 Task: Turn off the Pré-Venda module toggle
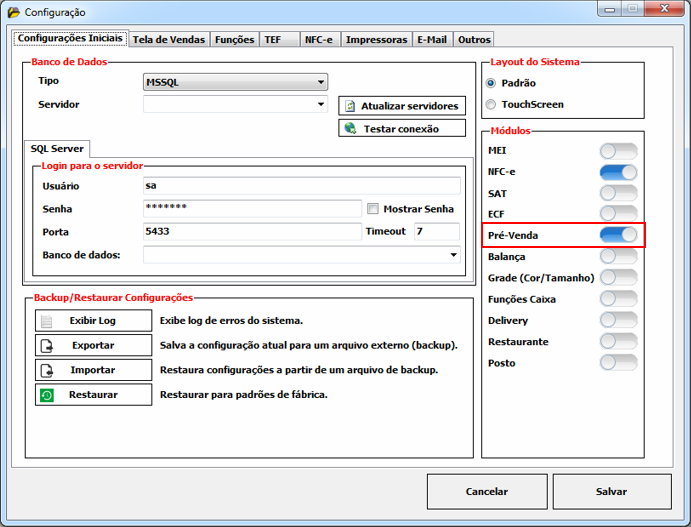tap(618, 235)
